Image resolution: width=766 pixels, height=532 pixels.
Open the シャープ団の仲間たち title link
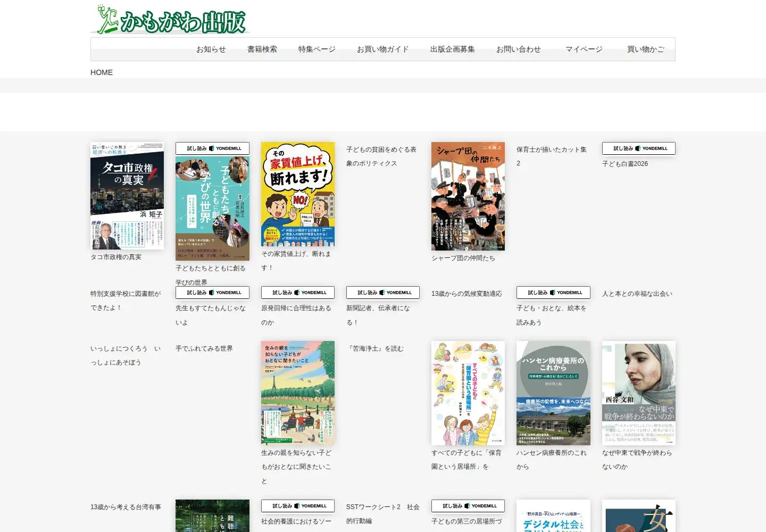pos(463,258)
